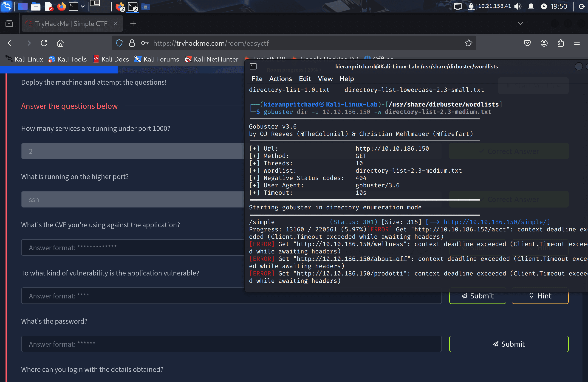
Task: Click the port 1000 answer field containing 2
Action: (x=133, y=151)
